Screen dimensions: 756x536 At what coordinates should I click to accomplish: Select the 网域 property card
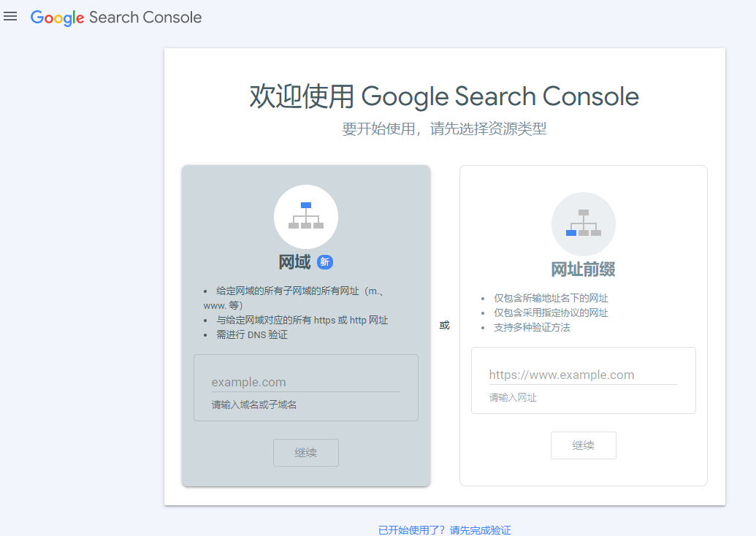point(305,325)
